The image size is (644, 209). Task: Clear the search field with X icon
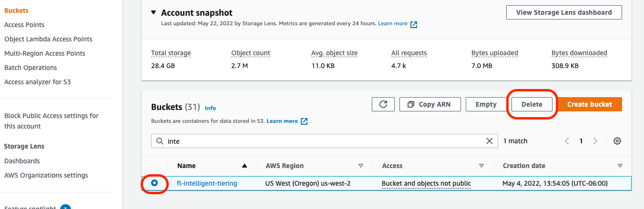tap(489, 141)
